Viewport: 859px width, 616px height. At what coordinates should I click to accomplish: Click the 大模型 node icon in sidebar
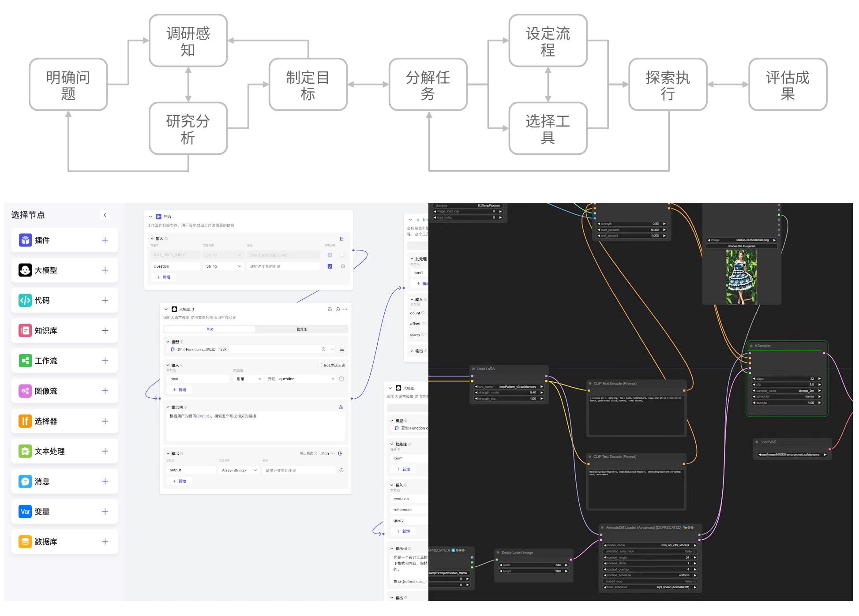pos(25,270)
